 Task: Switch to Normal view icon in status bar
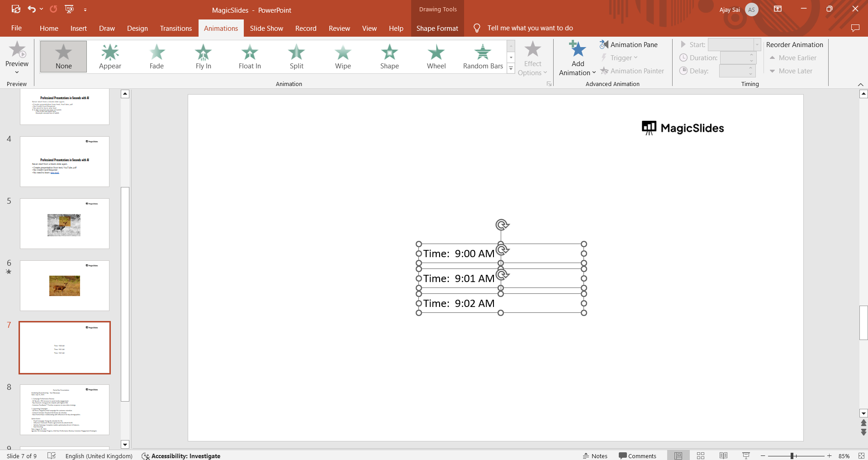(x=678, y=455)
